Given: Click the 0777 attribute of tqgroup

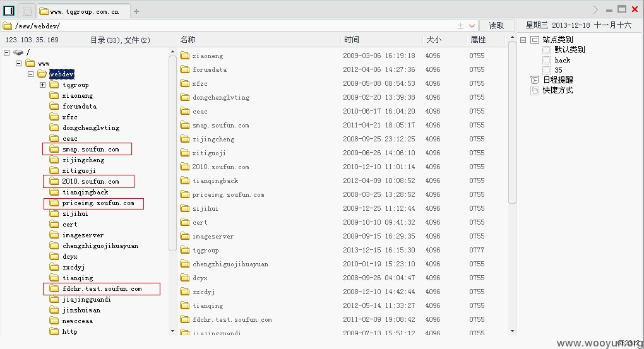Looking at the screenshot, I should 477,250.
